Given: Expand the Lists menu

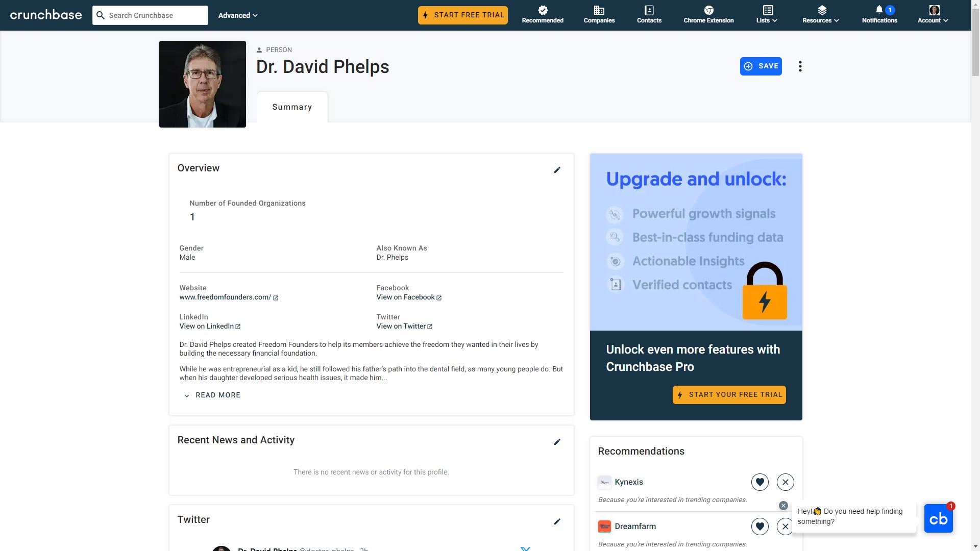Looking at the screenshot, I should click(767, 15).
